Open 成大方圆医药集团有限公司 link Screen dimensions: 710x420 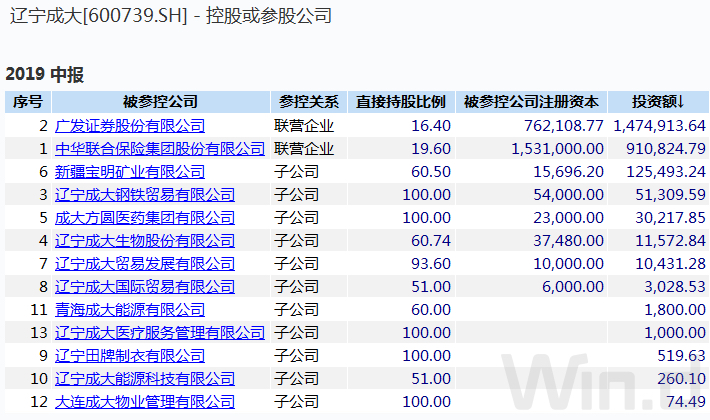[x=145, y=218]
